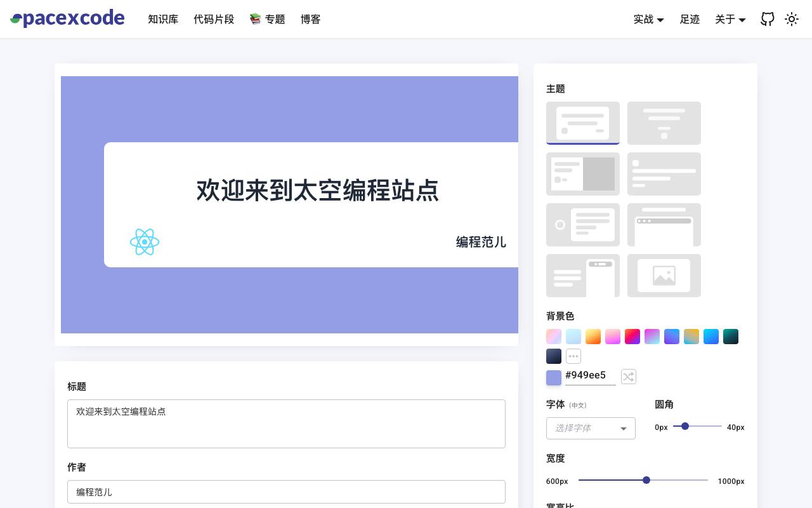The image size is (812, 508).
Task: Click the 圆角 corner radius slider handle
Action: coord(685,426)
